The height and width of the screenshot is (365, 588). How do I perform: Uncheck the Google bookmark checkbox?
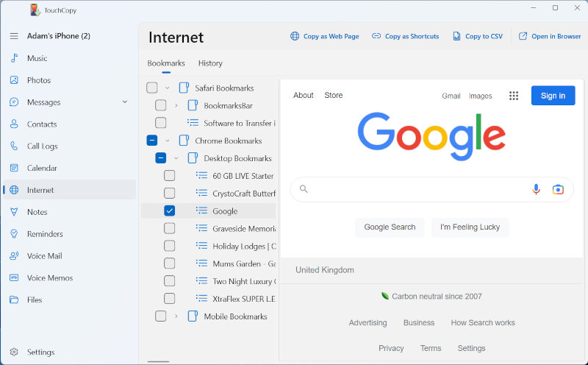(x=169, y=210)
